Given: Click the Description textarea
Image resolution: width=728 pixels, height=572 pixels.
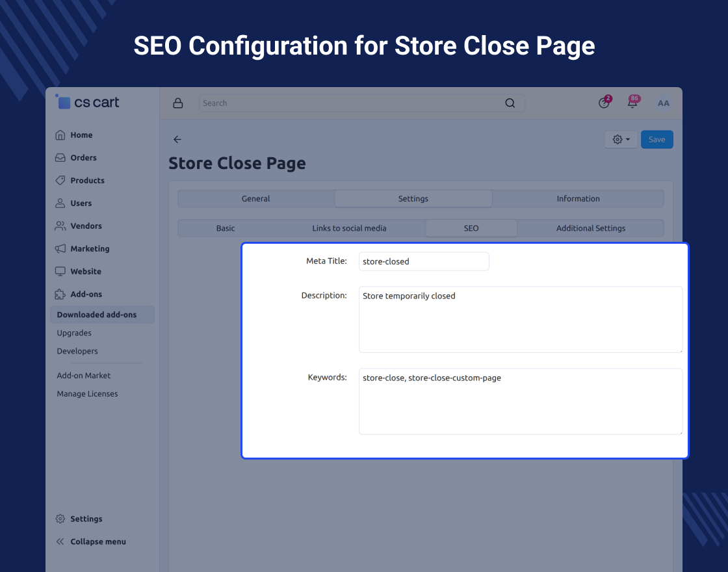Looking at the screenshot, I should point(521,319).
